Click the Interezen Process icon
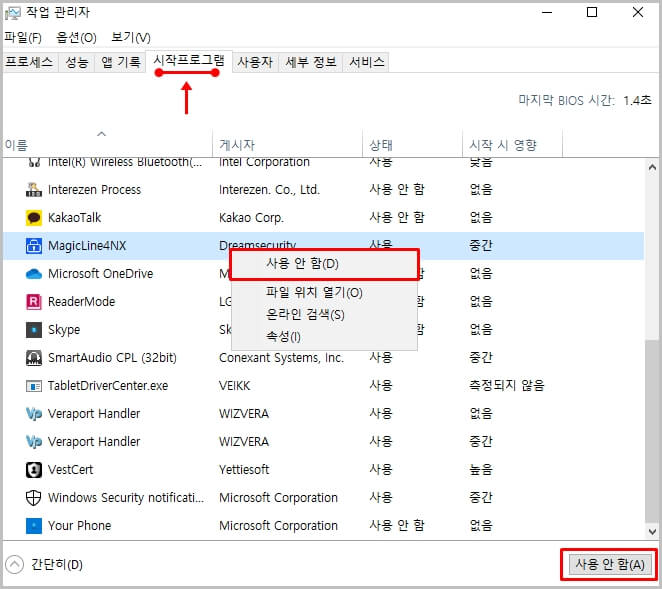 [34, 190]
